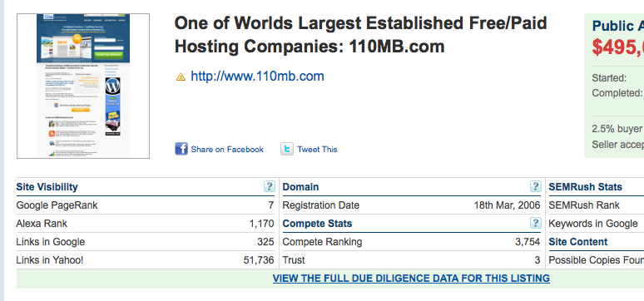The image size is (644, 301).
Task: Select the Site Content header
Action: click(578, 242)
